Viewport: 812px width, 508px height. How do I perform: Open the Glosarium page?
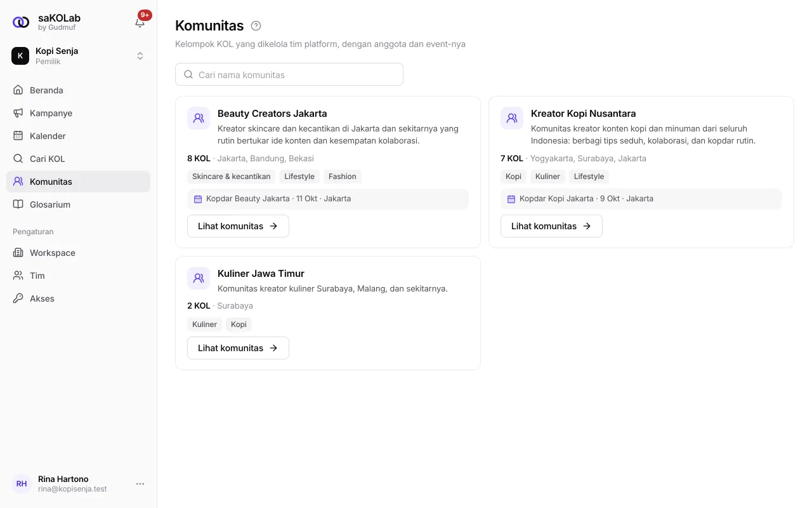coord(78,204)
